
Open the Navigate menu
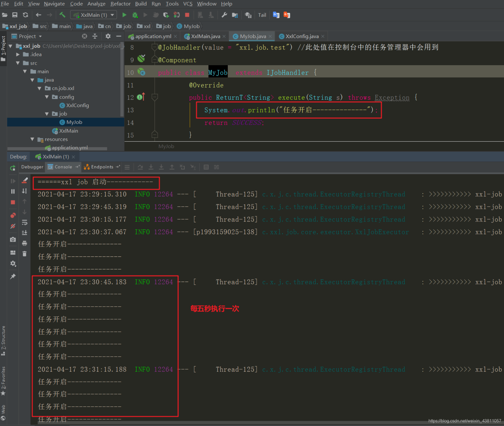[54, 4]
